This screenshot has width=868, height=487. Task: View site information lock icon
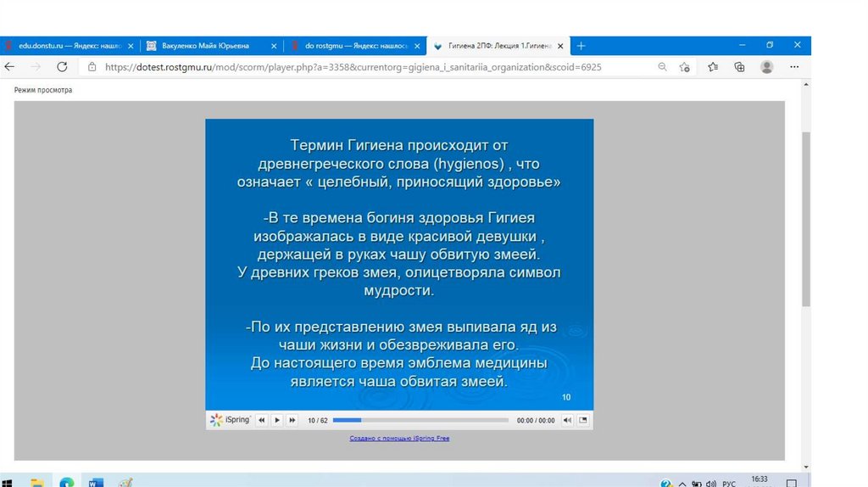pyautogui.click(x=92, y=67)
